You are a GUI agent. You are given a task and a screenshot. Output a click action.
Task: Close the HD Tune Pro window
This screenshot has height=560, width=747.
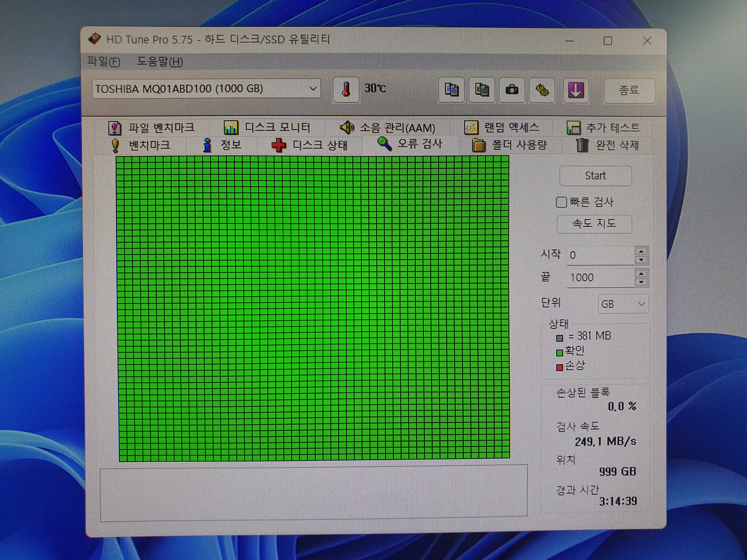pyautogui.click(x=647, y=41)
